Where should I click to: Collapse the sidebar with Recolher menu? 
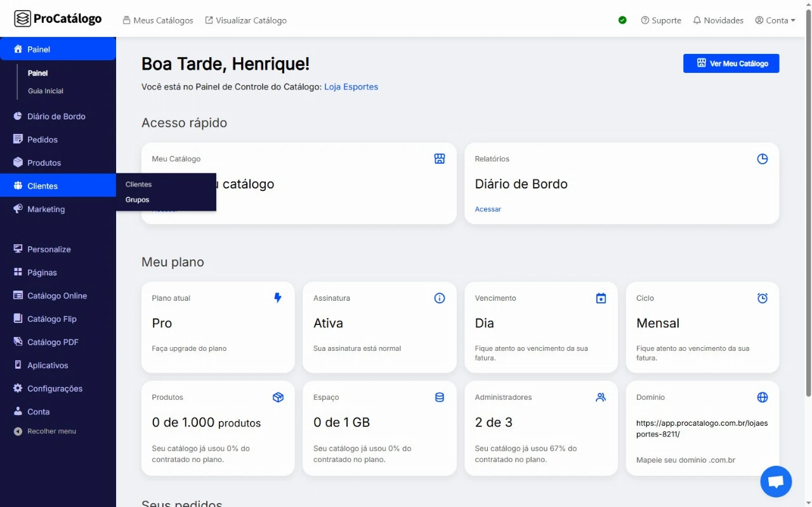pyautogui.click(x=51, y=431)
